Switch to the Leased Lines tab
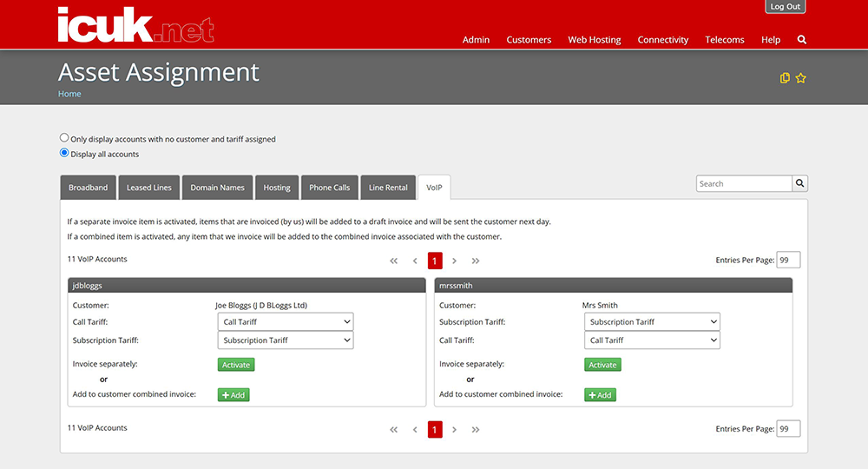The image size is (868, 469). tap(149, 188)
